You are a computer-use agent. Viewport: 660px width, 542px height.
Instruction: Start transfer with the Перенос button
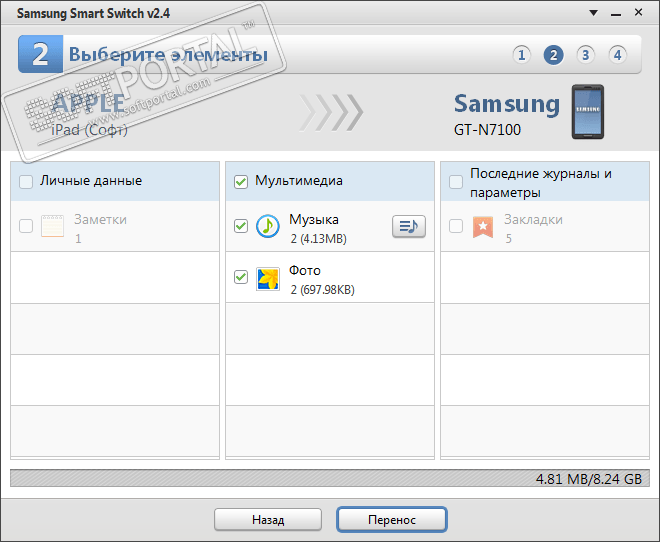coord(391,520)
